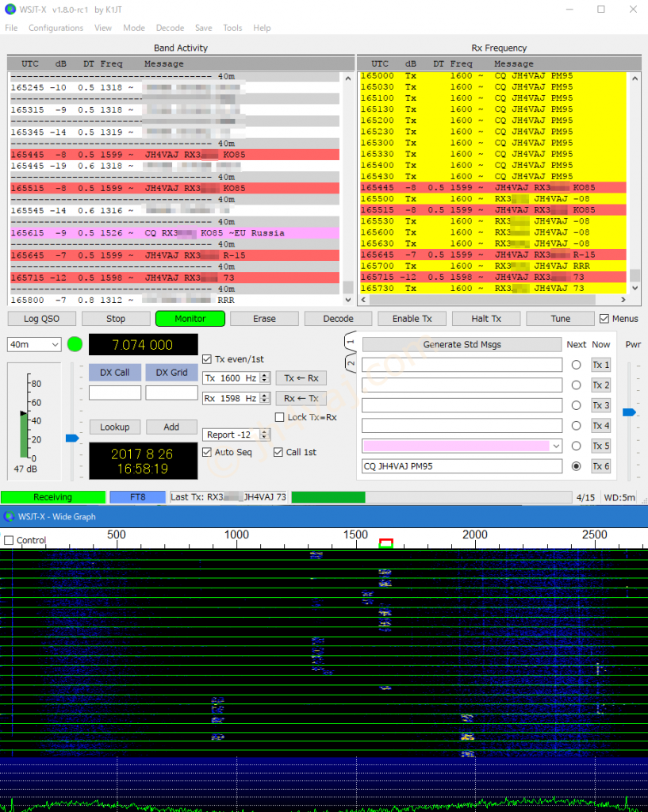The width and height of the screenshot is (648, 812).
Task: Send message now with Tx 6 button
Action: coord(601,466)
